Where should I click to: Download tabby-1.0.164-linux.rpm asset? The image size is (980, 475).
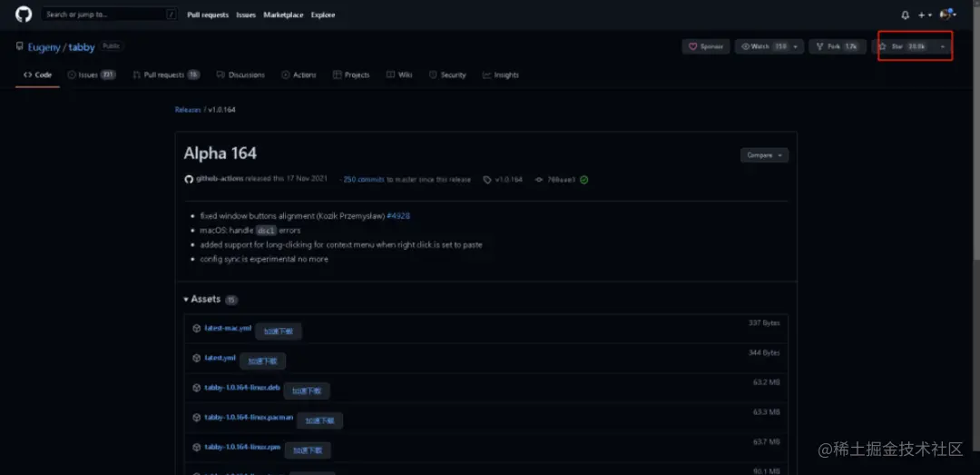pyautogui.click(x=242, y=447)
